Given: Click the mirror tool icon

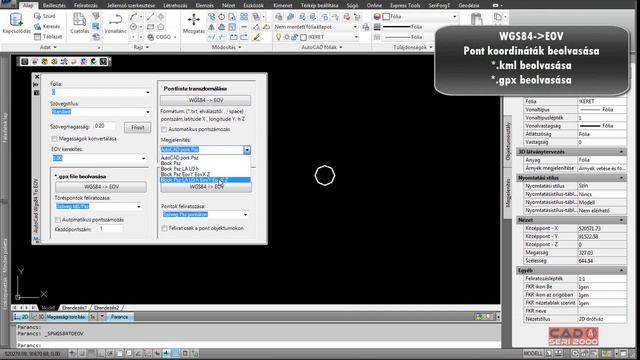Looking at the screenshot, I should (211, 27).
